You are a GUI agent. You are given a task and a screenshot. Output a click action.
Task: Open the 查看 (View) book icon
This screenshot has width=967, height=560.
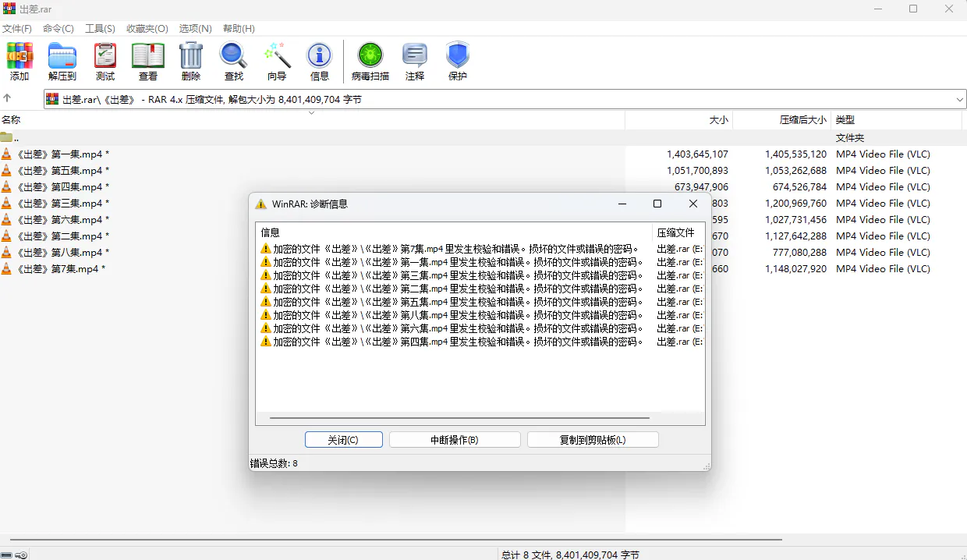pos(148,62)
